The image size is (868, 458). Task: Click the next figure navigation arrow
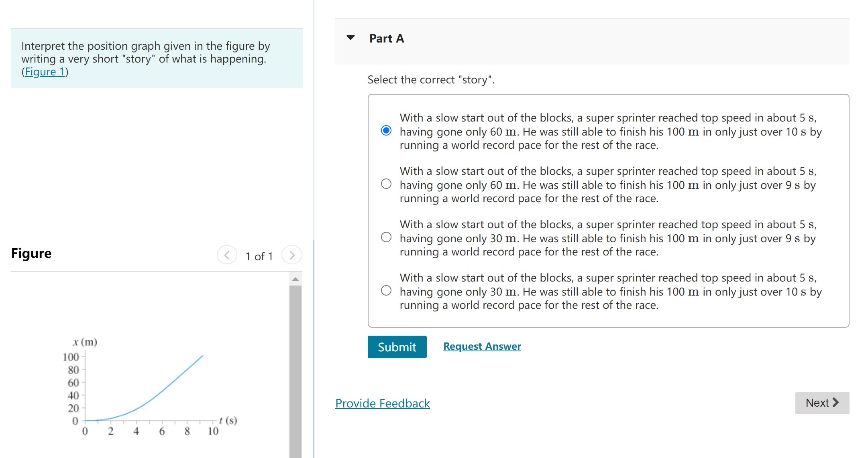click(x=292, y=255)
